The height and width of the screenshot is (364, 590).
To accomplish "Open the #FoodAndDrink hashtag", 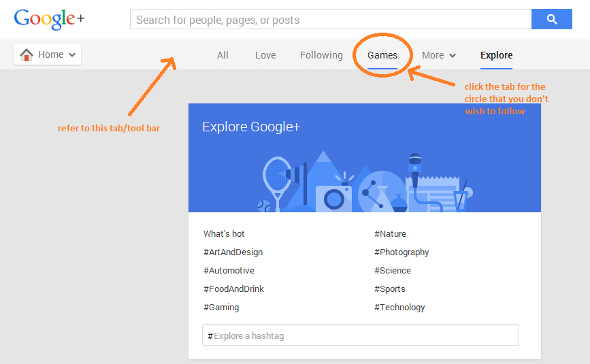I will (233, 289).
